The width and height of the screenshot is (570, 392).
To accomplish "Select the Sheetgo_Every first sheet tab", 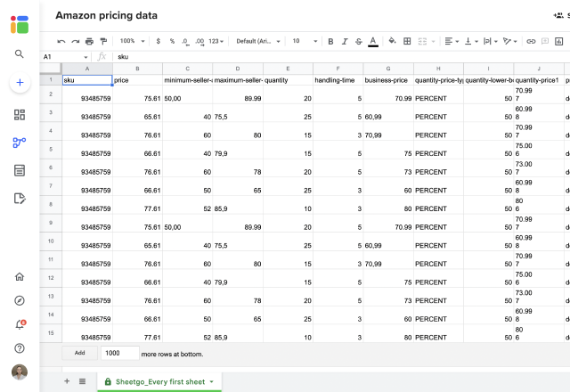I will point(159,382).
